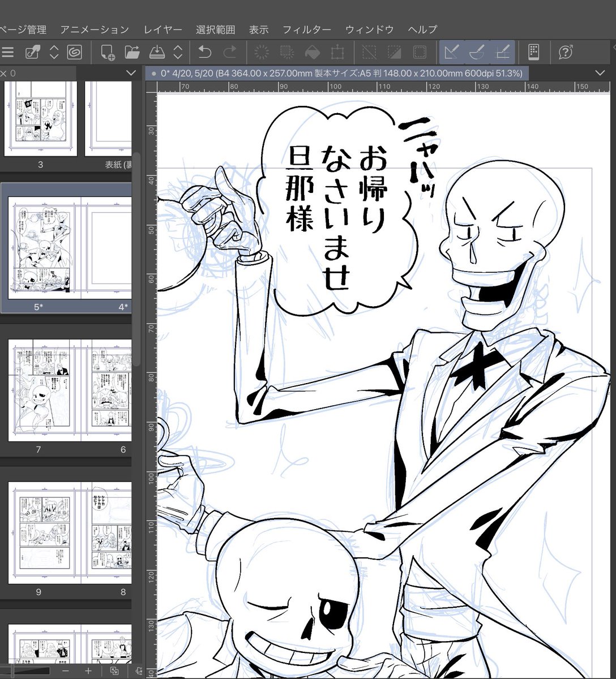Increase thumbnail size with the plus button
Image resolution: width=616 pixels, height=679 pixels.
[88, 671]
